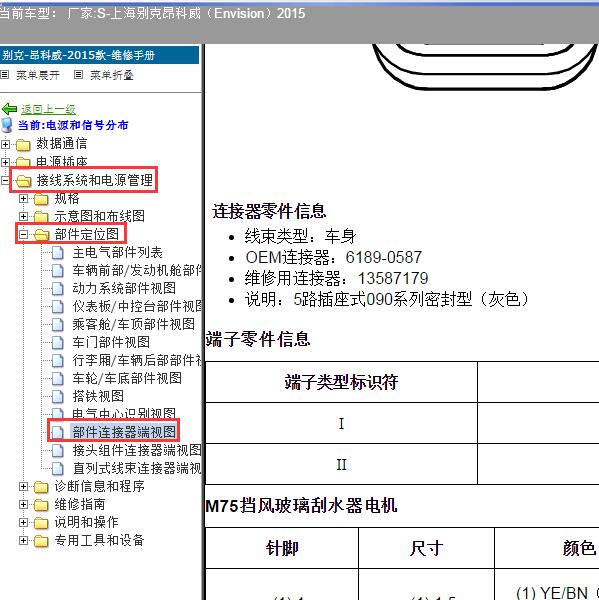The width and height of the screenshot is (599, 600).
Task: Open 主电气部件列表 document
Action: 118,253
